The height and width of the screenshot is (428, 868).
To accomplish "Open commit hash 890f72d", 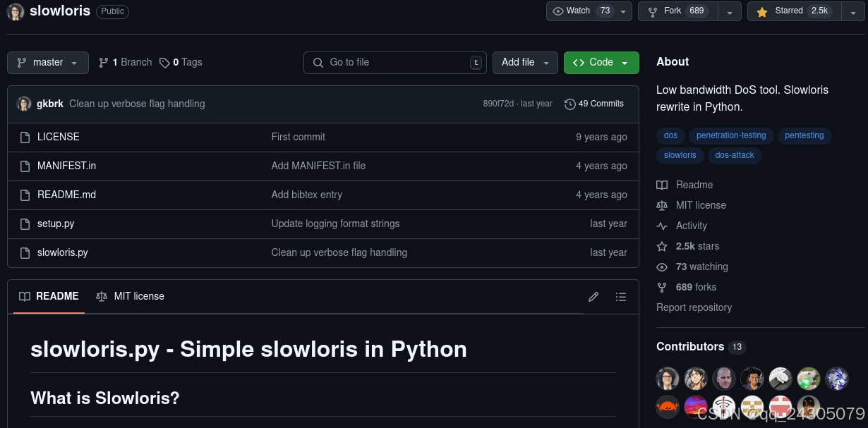I will tap(498, 104).
